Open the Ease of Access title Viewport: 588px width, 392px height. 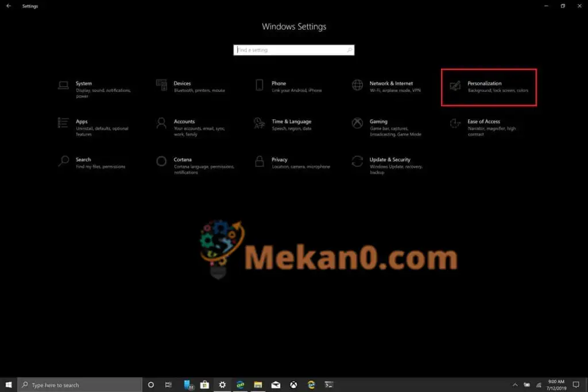483,122
